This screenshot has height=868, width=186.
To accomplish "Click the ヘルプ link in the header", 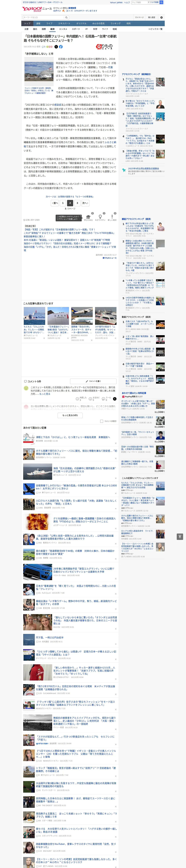I will [x=127, y=2].
